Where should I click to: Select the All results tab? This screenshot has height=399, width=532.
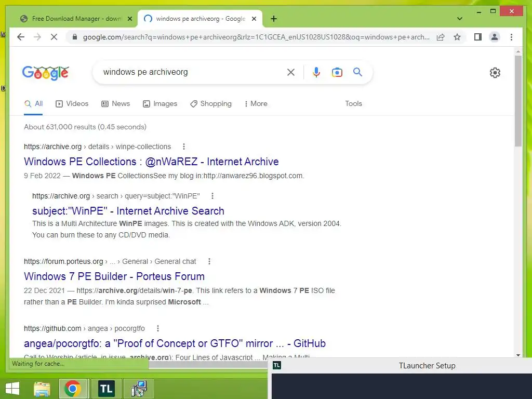tap(33, 104)
